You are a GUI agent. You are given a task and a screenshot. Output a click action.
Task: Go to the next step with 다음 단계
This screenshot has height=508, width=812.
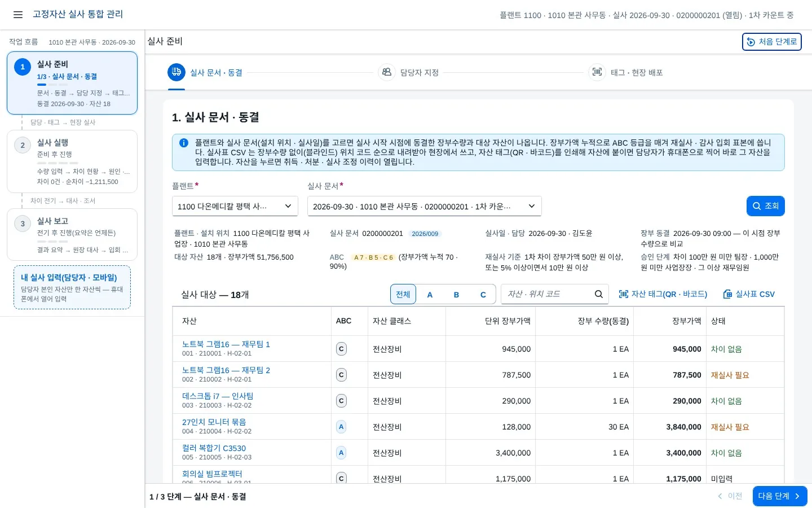tap(780, 496)
